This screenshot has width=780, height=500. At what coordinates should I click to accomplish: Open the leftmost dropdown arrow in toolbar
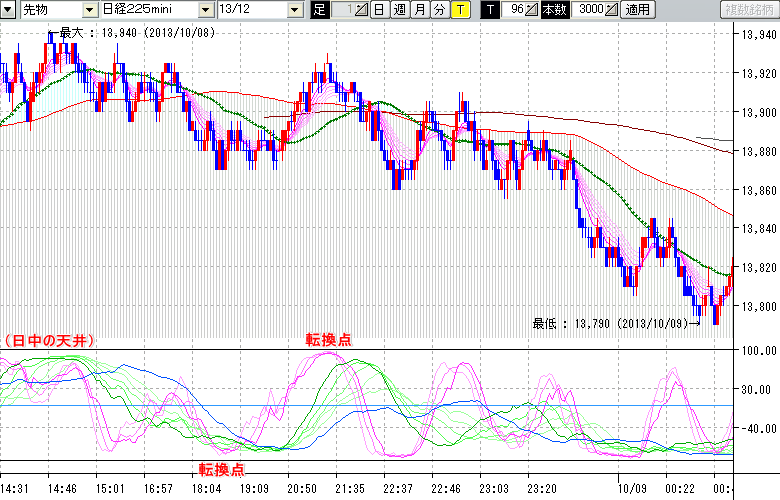tap(7, 10)
